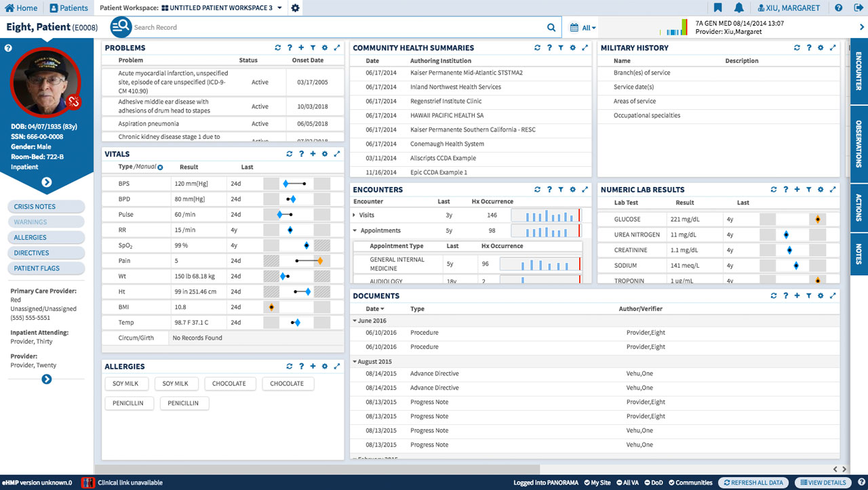This screenshot has width=868, height=490.
Task: Expand Military History panel to full view
Action: [x=833, y=48]
